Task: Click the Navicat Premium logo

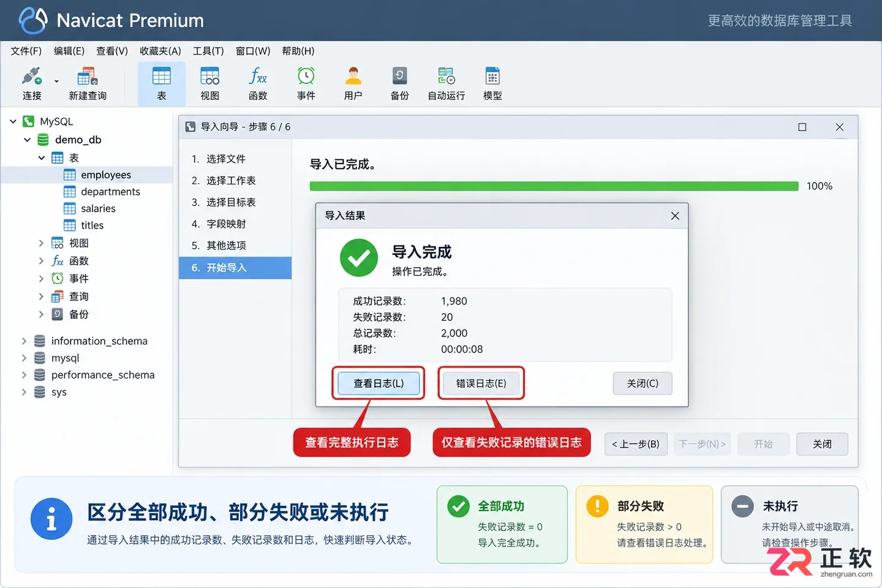Action: coord(33,20)
